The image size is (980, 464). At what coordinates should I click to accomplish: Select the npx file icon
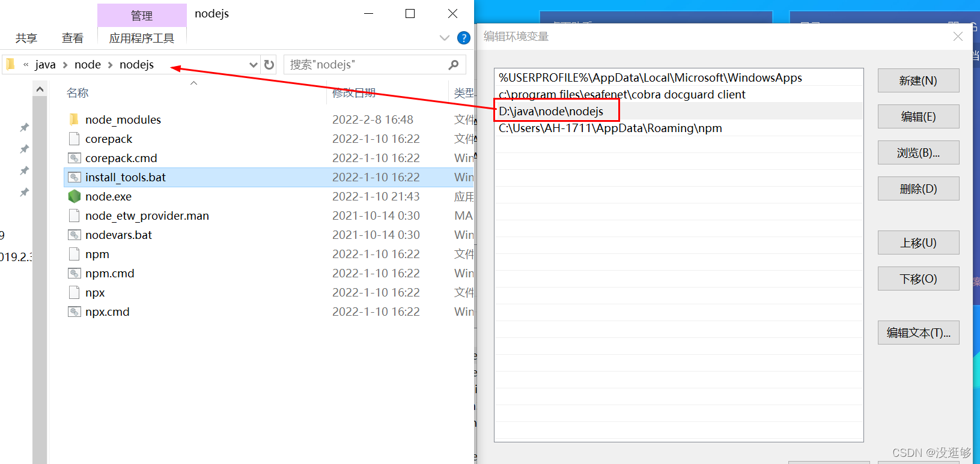74,292
